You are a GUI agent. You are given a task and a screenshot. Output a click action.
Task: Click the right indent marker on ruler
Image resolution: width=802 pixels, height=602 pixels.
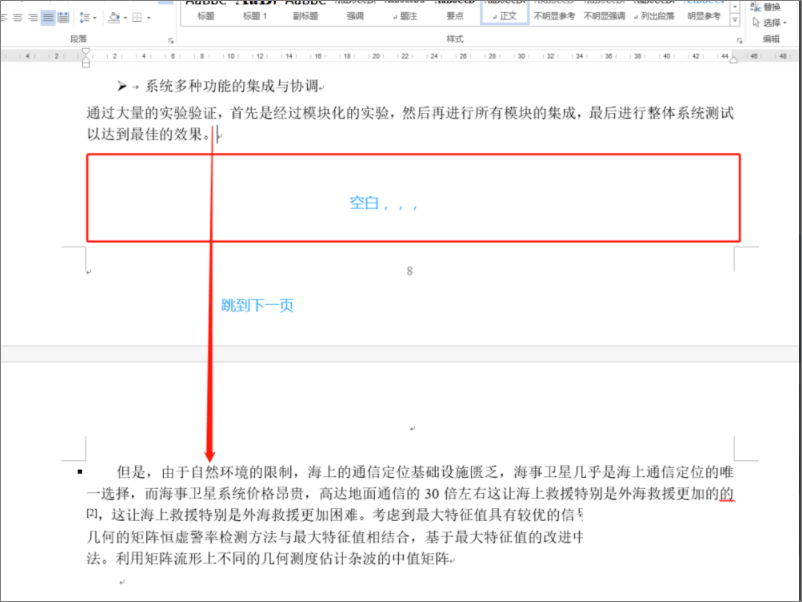733,60
